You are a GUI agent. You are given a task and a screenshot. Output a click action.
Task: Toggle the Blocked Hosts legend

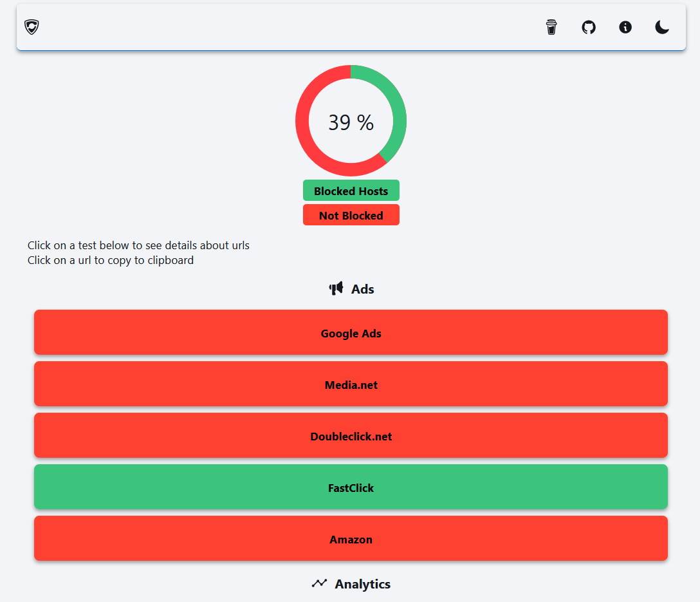pyautogui.click(x=351, y=191)
